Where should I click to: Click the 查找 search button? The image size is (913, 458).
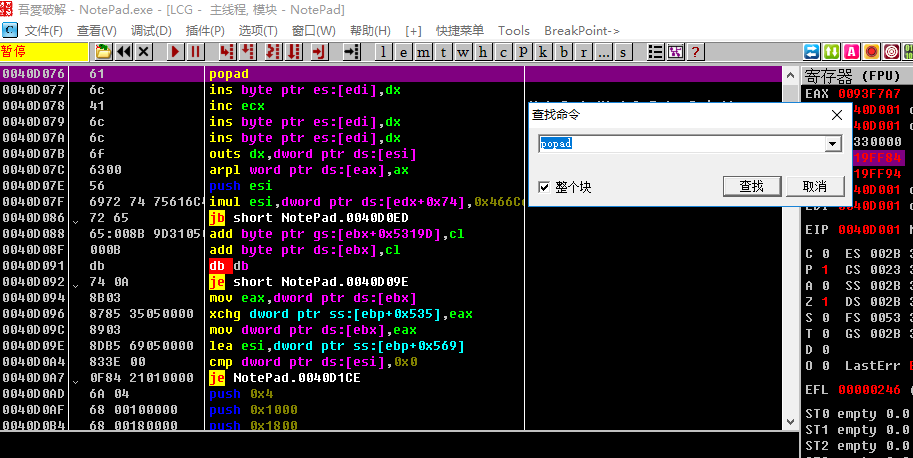[751, 186]
